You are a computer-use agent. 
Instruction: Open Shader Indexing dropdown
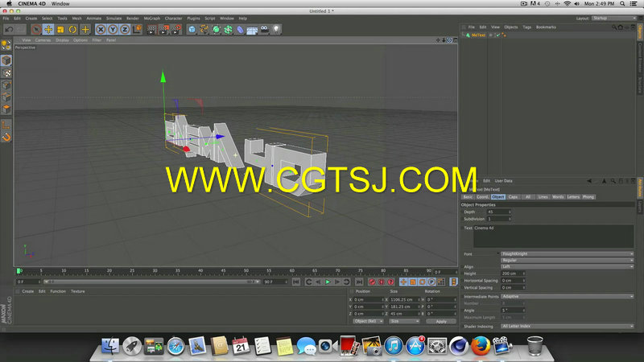(568, 327)
